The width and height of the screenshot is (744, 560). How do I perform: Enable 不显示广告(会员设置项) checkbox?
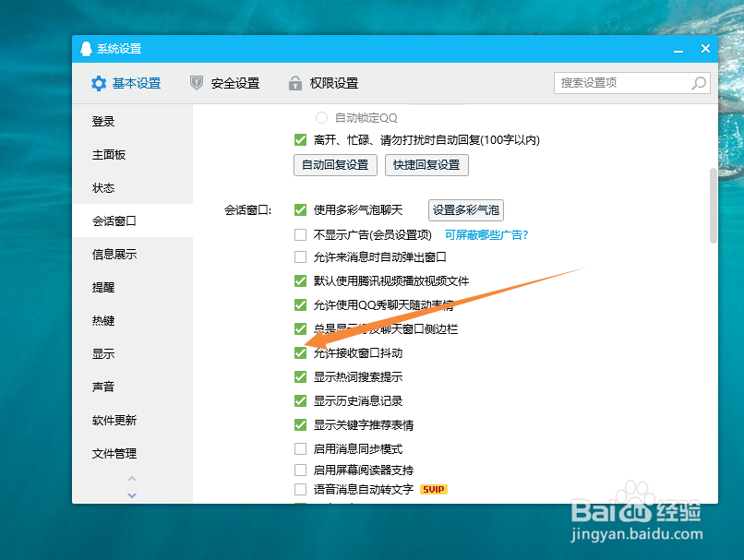click(x=300, y=234)
